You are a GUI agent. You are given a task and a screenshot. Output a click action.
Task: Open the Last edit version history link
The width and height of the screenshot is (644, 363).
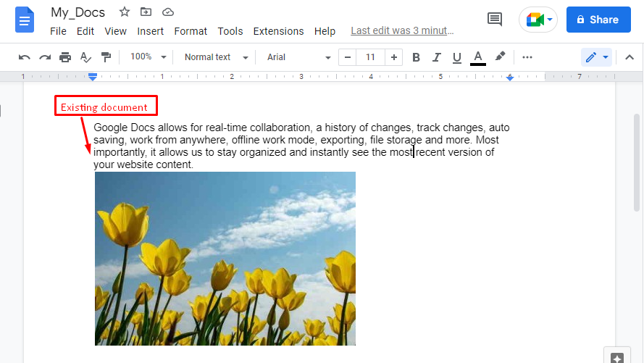(x=402, y=31)
